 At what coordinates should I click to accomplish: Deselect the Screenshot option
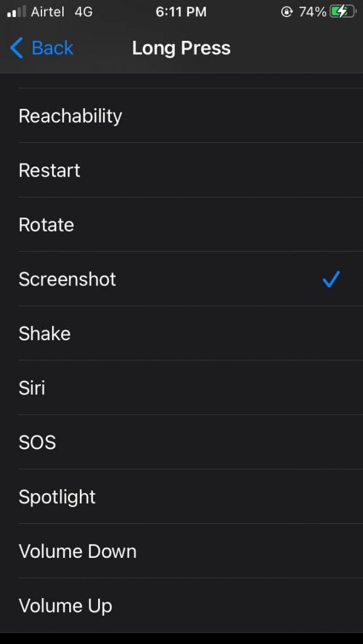pos(67,279)
